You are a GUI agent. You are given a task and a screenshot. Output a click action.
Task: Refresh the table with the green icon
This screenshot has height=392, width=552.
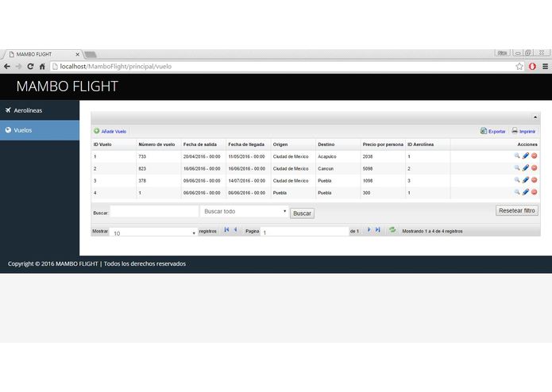(392, 230)
